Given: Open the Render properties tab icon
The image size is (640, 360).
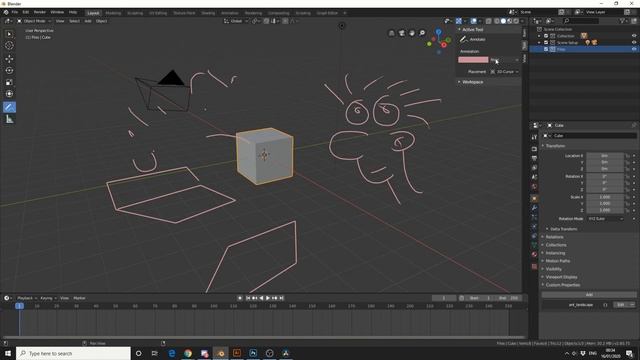Looking at the screenshot, I should (534, 149).
